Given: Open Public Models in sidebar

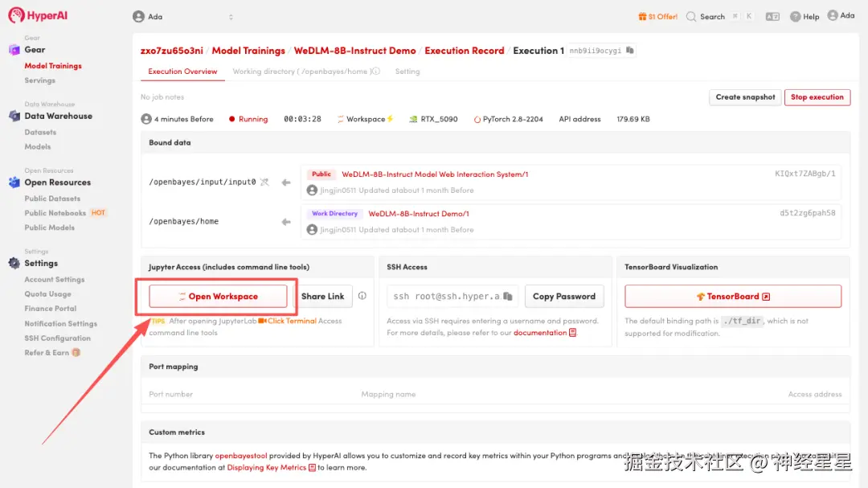Looking at the screenshot, I should tap(49, 228).
